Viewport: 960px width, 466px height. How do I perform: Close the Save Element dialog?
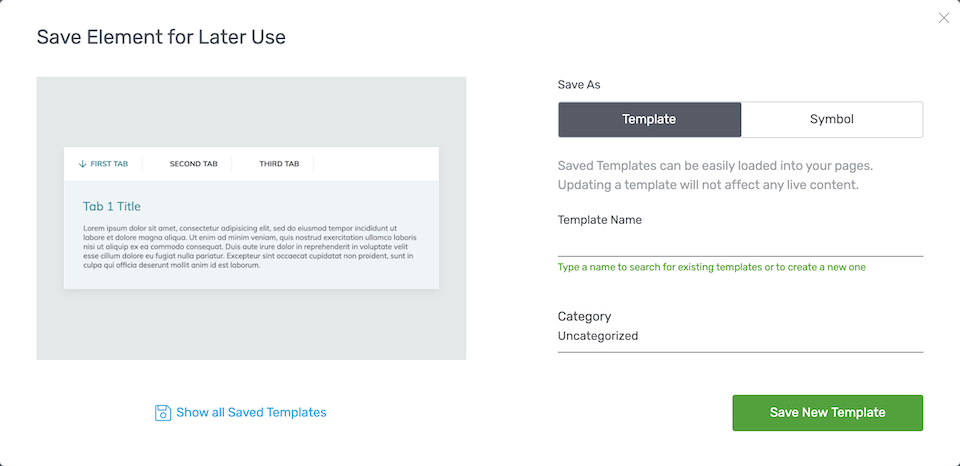tap(943, 18)
